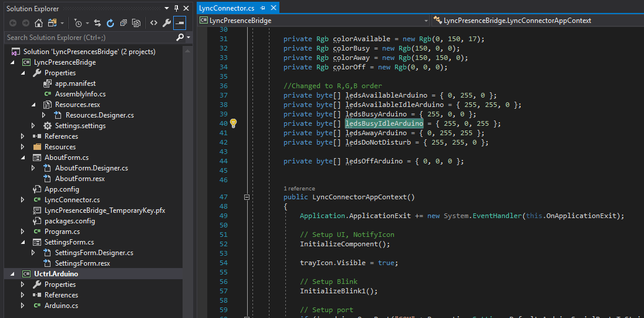Viewport: 644px width, 318px height.
Task: Click the Settings.settings gear icon
Action: (x=48, y=126)
